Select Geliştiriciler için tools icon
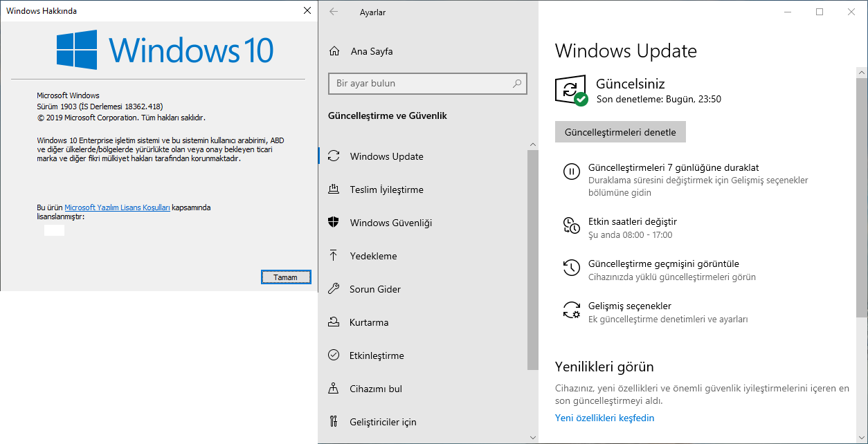 (x=334, y=422)
